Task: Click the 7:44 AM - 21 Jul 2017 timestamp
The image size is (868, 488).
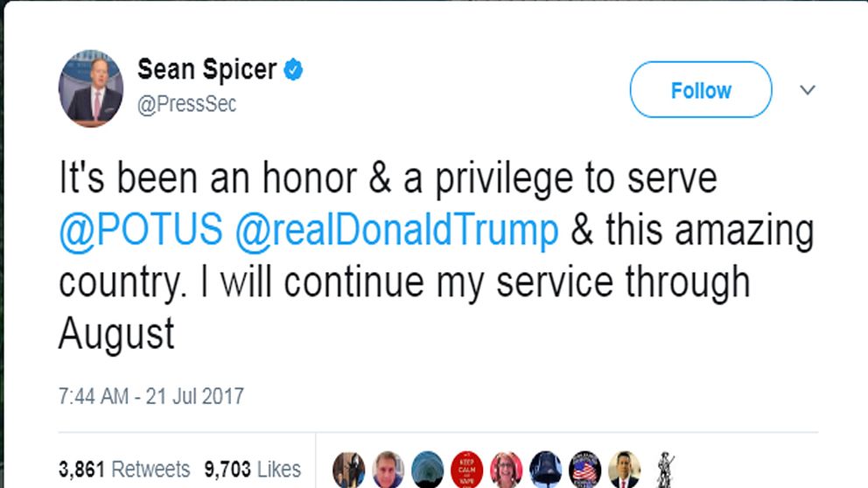Action: coord(151,395)
